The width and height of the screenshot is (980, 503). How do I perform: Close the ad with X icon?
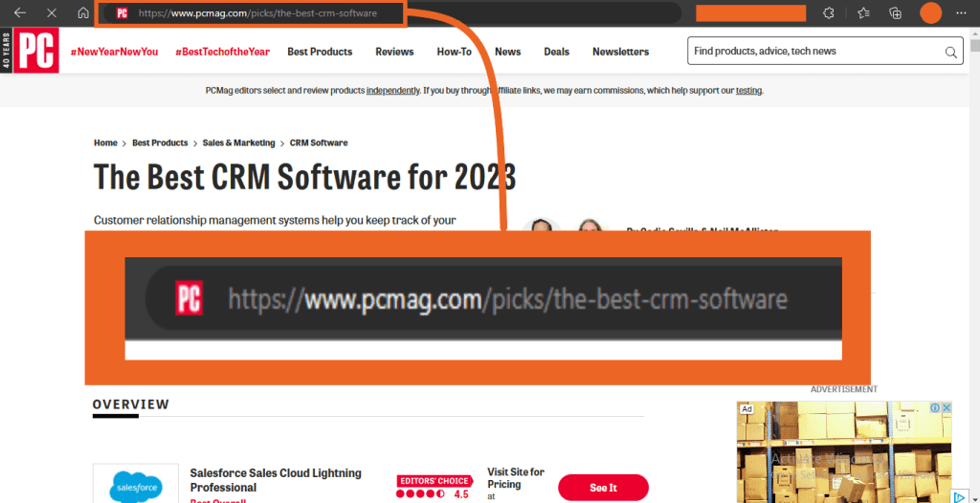pos(947,407)
